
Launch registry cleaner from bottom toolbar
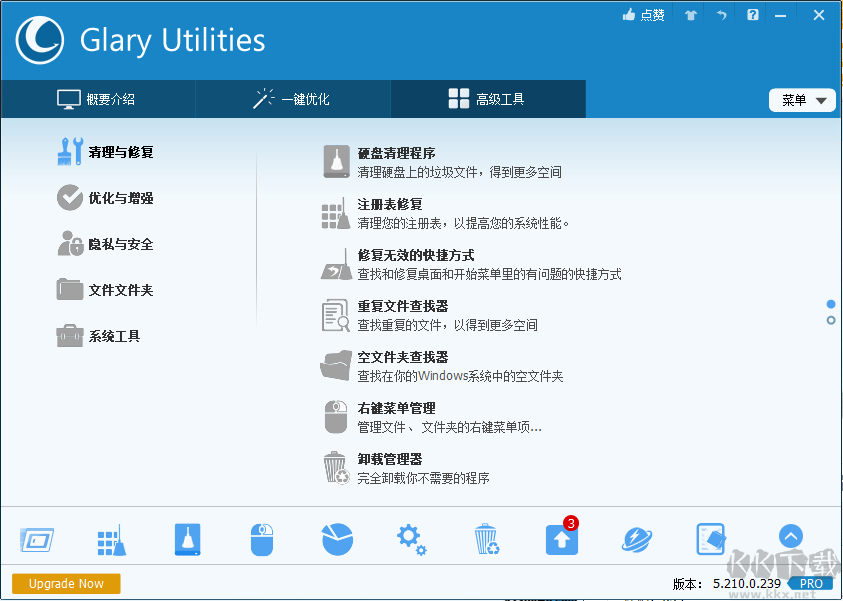click(112, 539)
